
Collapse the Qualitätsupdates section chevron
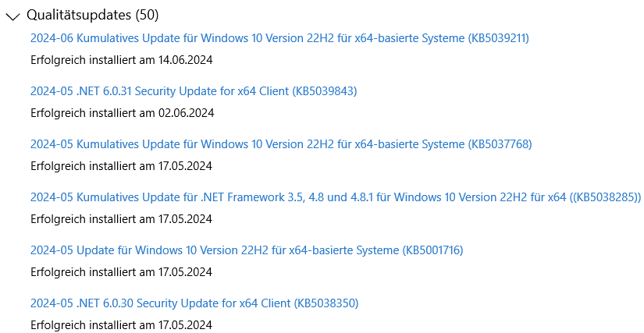[12, 16]
